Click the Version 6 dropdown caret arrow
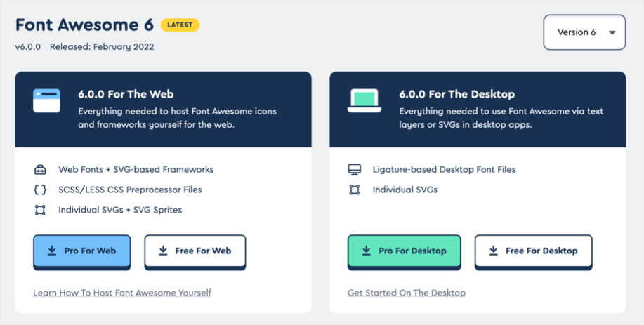Screen dimensions: 644x325 [612, 33]
